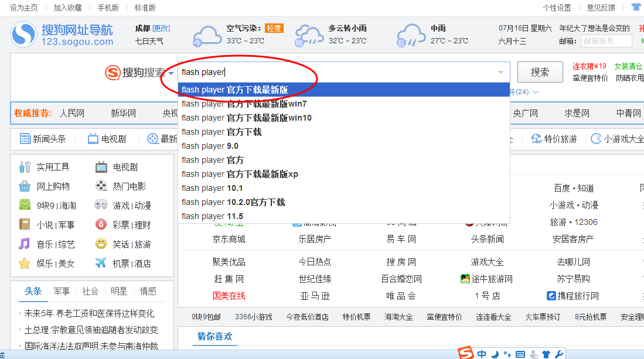Click the 意见反馈 feedback link
The height and width of the screenshot is (359, 644).
[601, 8]
